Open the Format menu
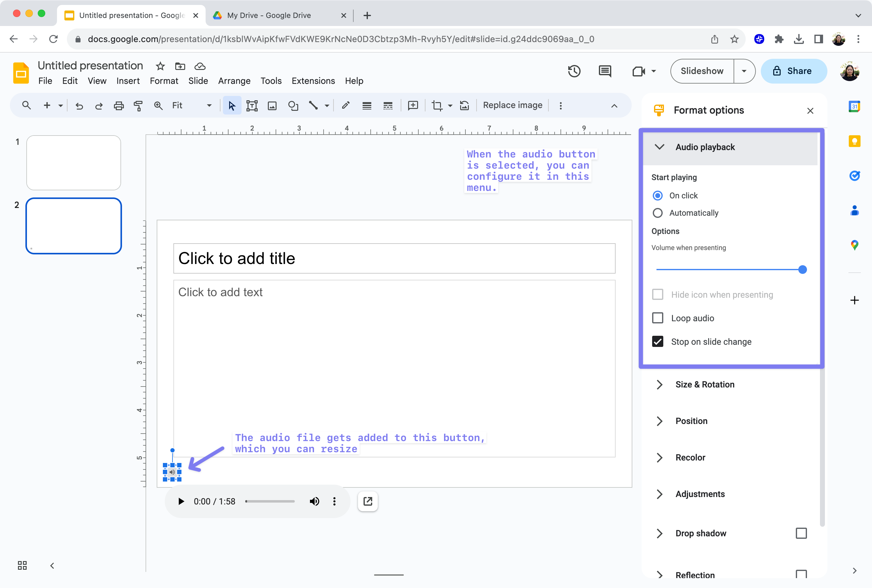This screenshot has height=588, width=872. pos(164,81)
